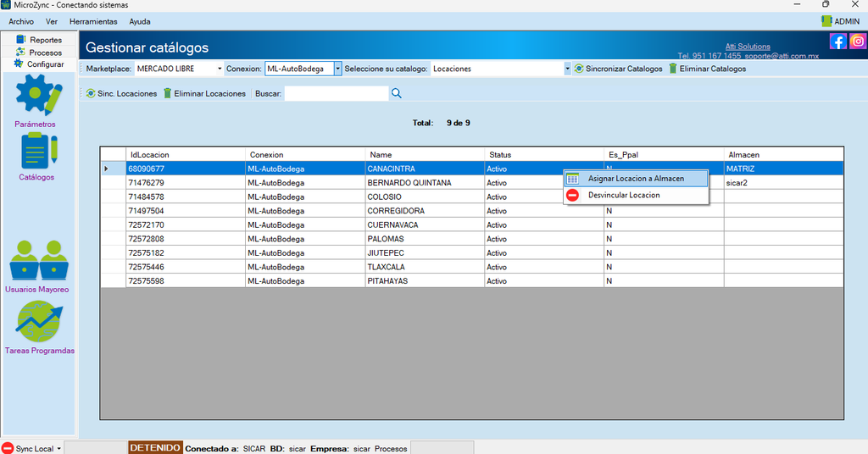The width and height of the screenshot is (868, 454).
Task: Click Eliminar Locaciones button
Action: point(204,93)
